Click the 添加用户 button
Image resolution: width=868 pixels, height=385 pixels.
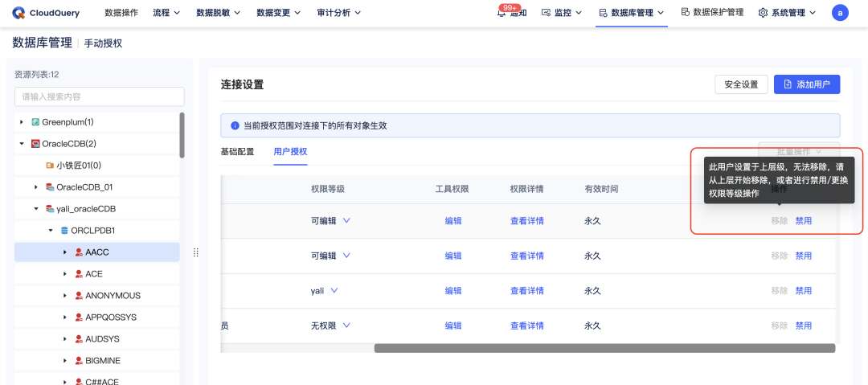tap(807, 84)
